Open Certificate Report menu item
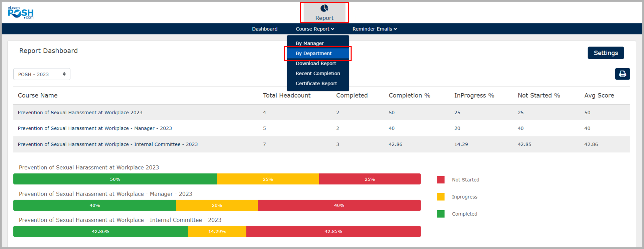This screenshot has height=249, width=644. 316,84
